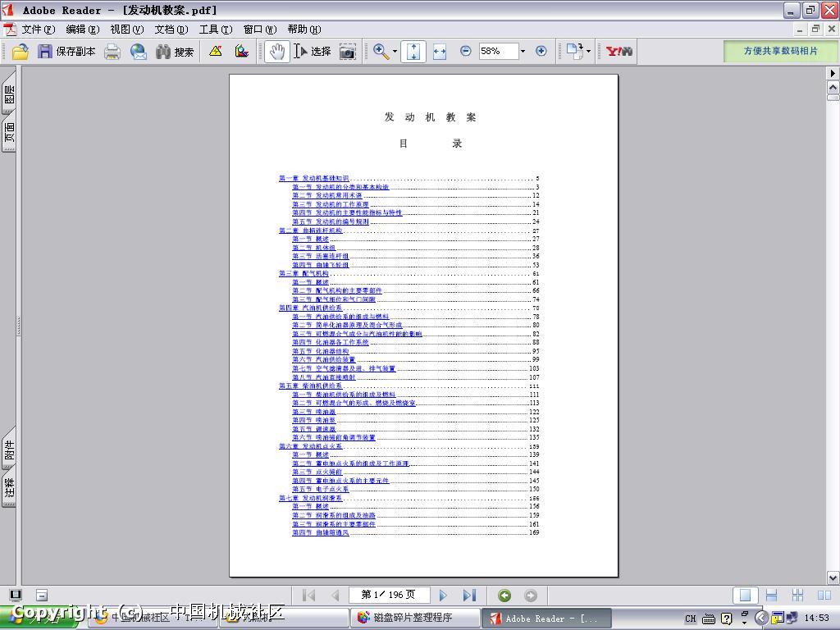Click the page number field 第1/196页

[x=389, y=595]
